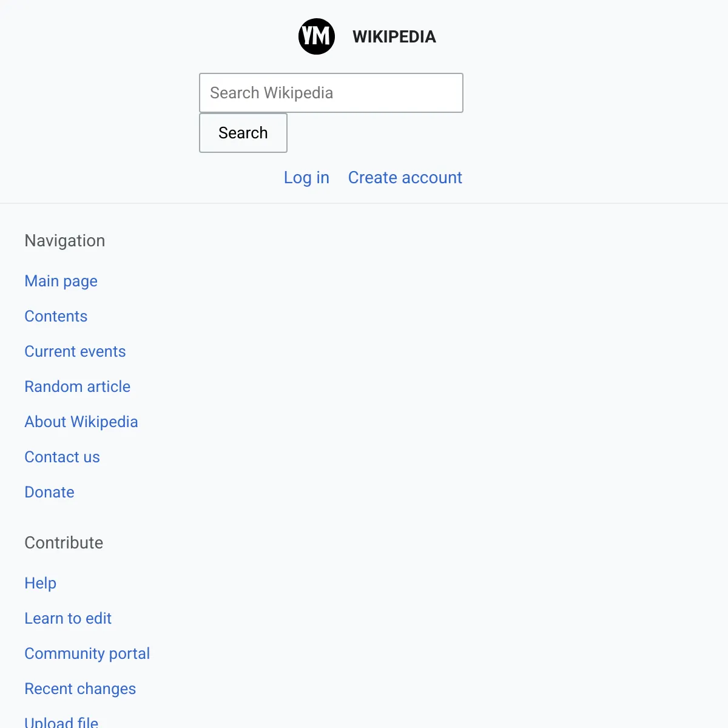Image resolution: width=728 pixels, height=728 pixels.
Task: Click the round black Wikipedia logo icon
Action: [x=317, y=36]
